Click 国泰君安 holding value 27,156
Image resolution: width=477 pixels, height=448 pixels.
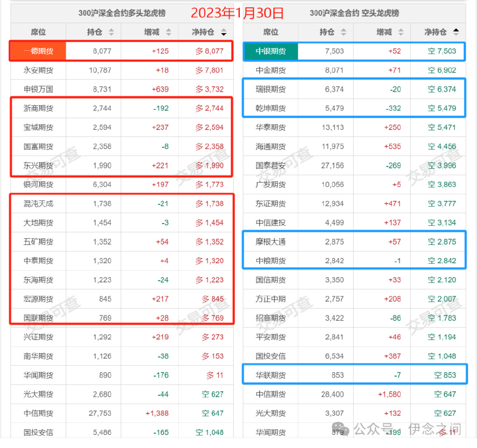[333, 165]
